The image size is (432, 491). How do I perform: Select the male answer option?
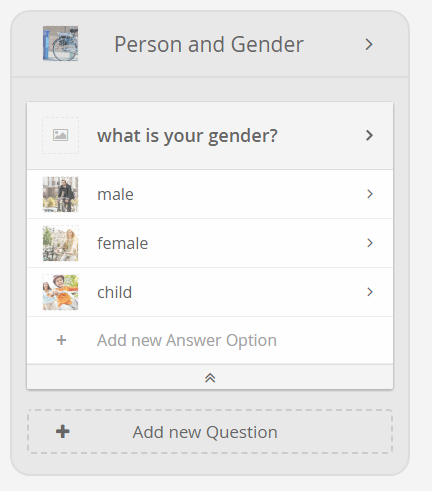coord(210,194)
